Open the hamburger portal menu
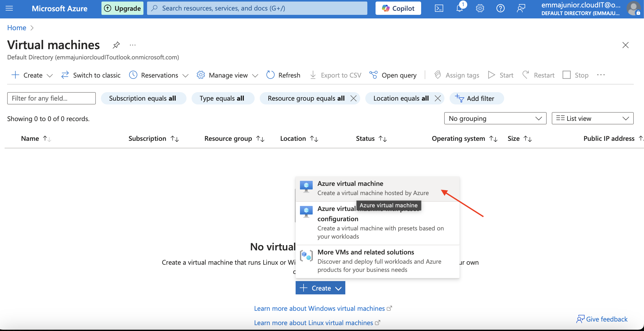The height and width of the screenshot is (331, 644). click(x=9, y=8)
